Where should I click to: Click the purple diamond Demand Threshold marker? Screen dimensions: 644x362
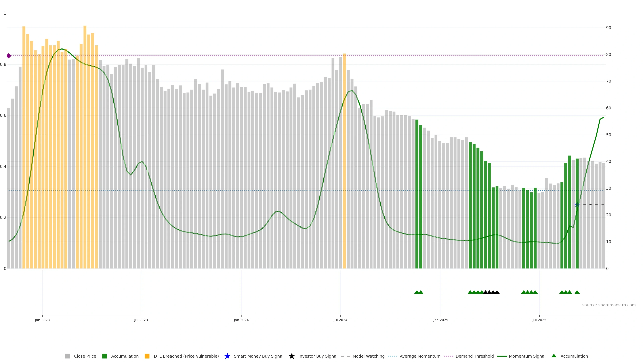point(9,56)
